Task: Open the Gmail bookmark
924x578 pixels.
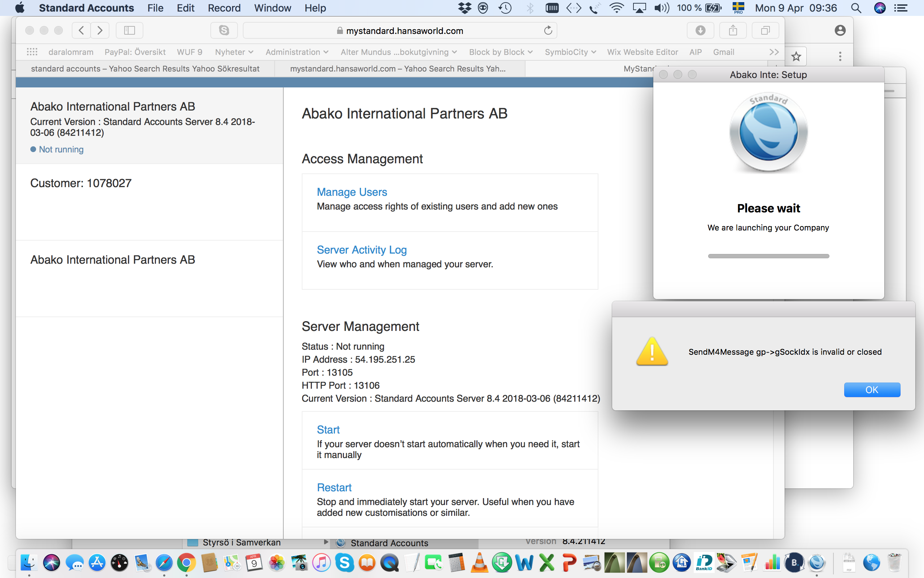Action: click(723, 52)
